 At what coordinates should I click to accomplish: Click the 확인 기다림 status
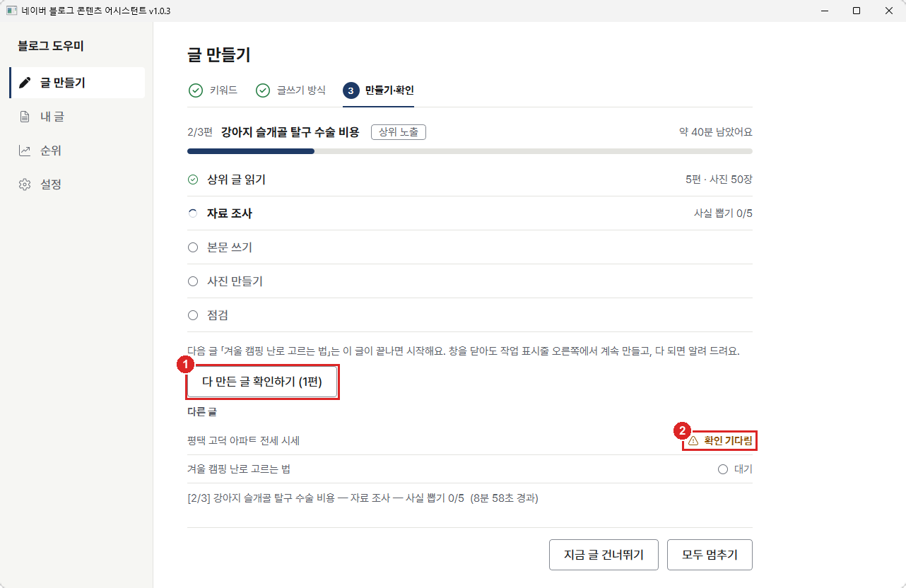point(721,440)
